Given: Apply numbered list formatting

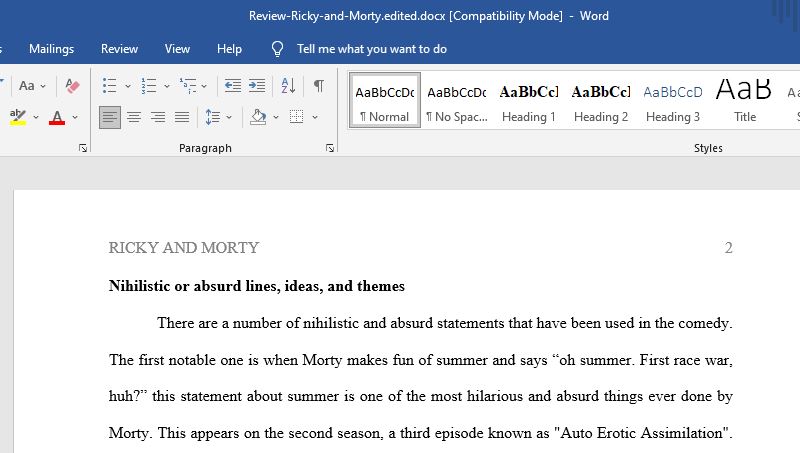Looking at the screenshot, I should [x=148, y=86].
